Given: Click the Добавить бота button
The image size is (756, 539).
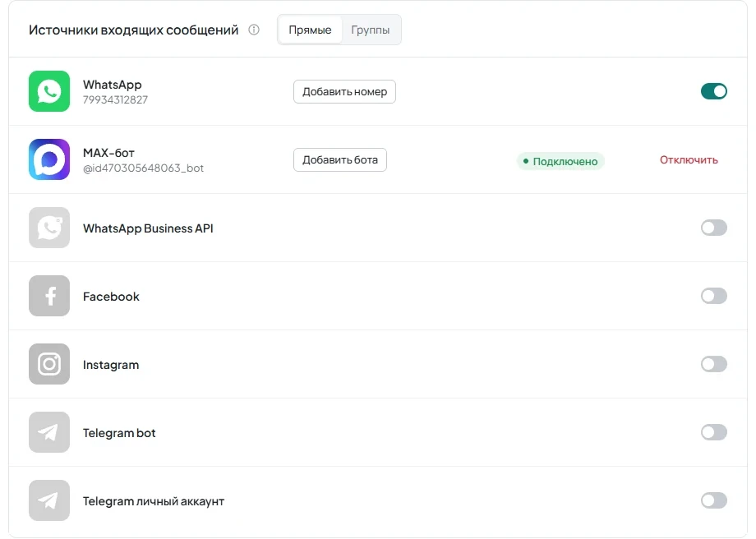Looking at the screenshot, I should click(340, 159).
